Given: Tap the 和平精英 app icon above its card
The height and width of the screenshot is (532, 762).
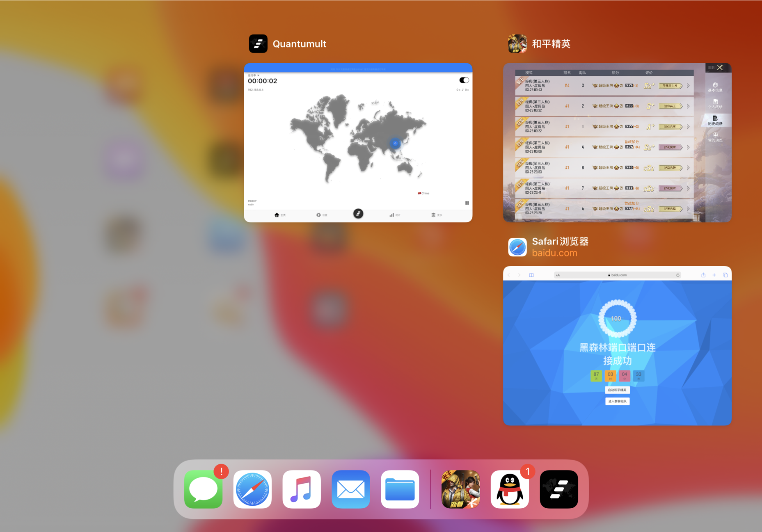Looking at the screenshot, I should point(517,43).
